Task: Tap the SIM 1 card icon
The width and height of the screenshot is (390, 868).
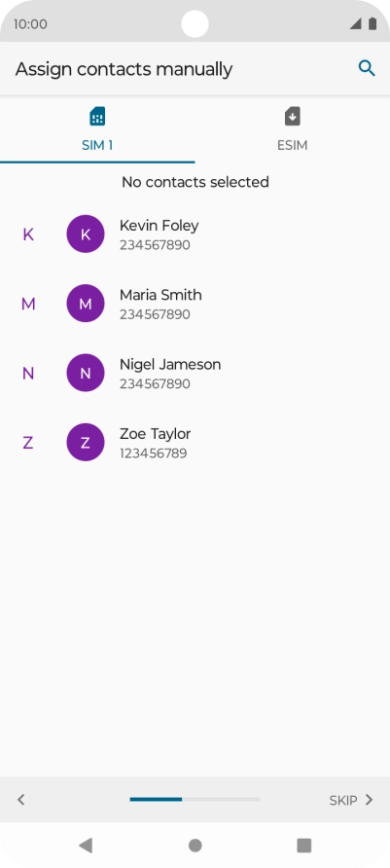Action: click(x=97, y=117)
